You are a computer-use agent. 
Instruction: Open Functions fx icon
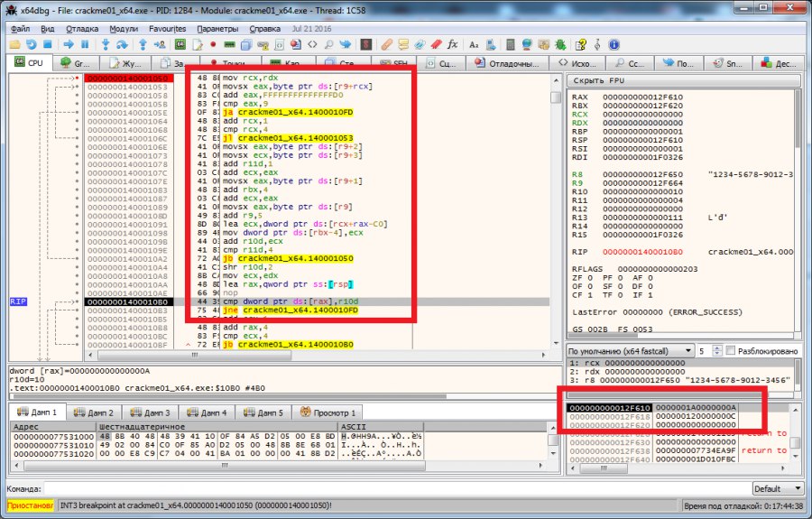click(x=453, y=44)
